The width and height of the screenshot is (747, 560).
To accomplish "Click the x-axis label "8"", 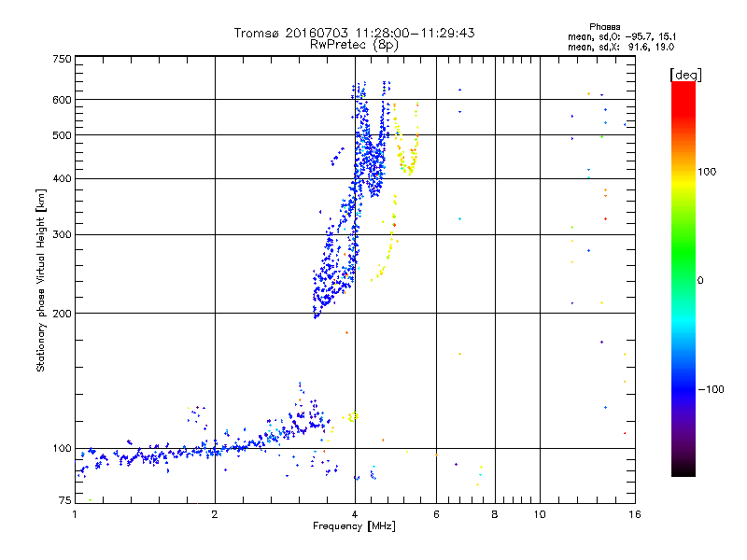I will pos(495,514).
